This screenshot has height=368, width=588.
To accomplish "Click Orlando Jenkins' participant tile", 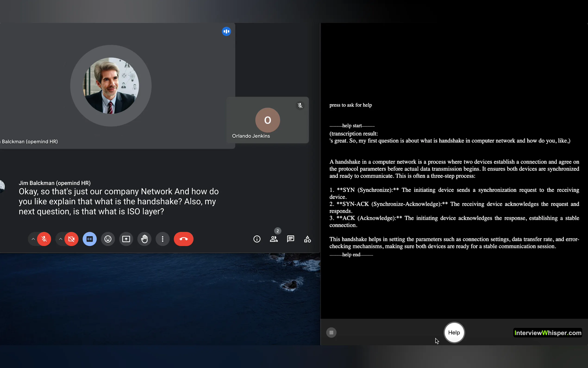I will (x=267, y=120).
